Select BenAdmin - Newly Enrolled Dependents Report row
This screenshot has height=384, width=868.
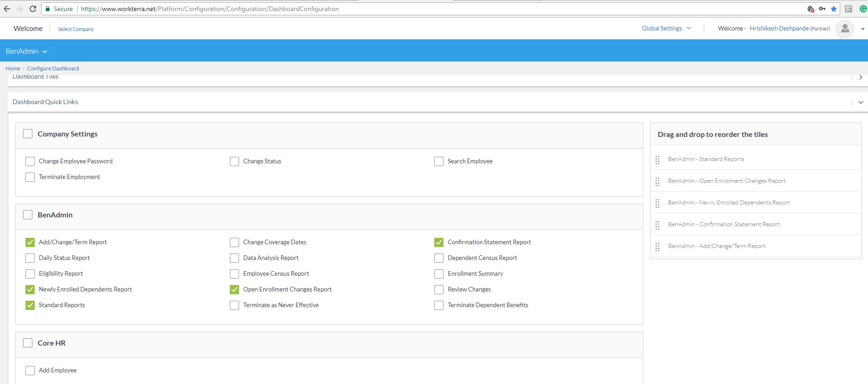(x=756, y=203)
